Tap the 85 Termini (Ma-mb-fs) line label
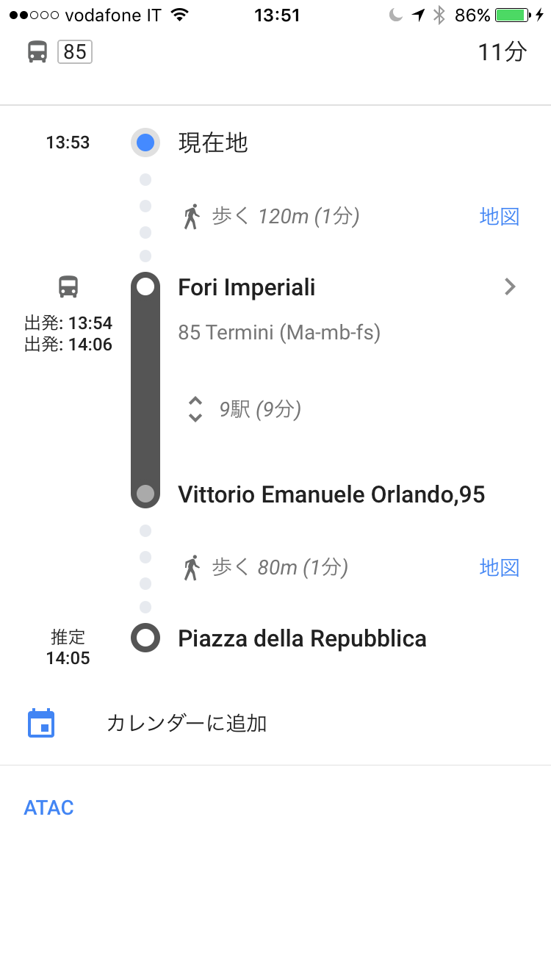The height and width of the screenshot is (980, 551). 279,333
